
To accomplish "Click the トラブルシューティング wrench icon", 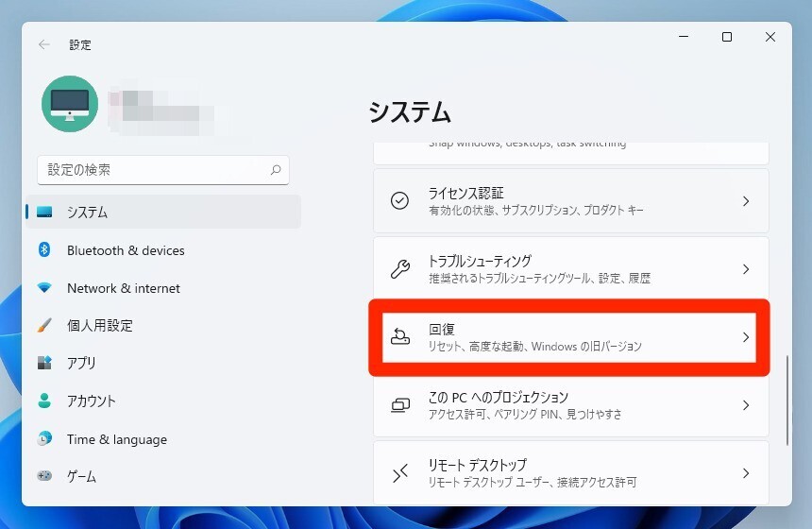I will 399,269.
